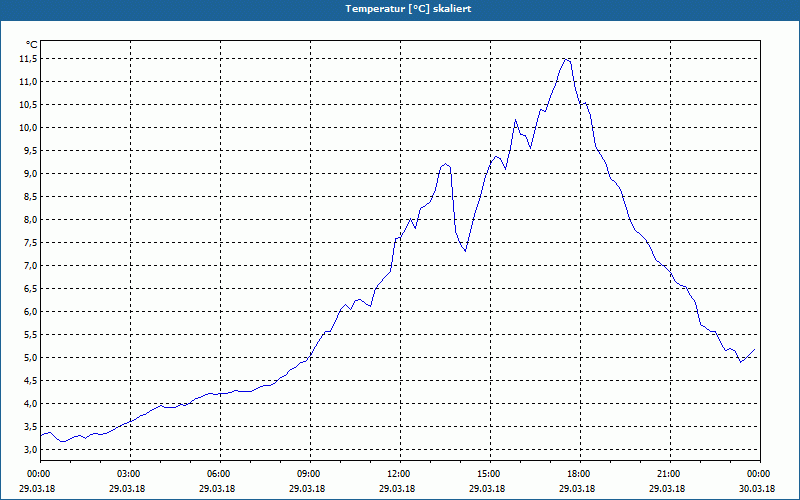800x500 pixels.
Task: Click the "Temperatur [°C] skaliert" title
Action: tap(408, 9)
